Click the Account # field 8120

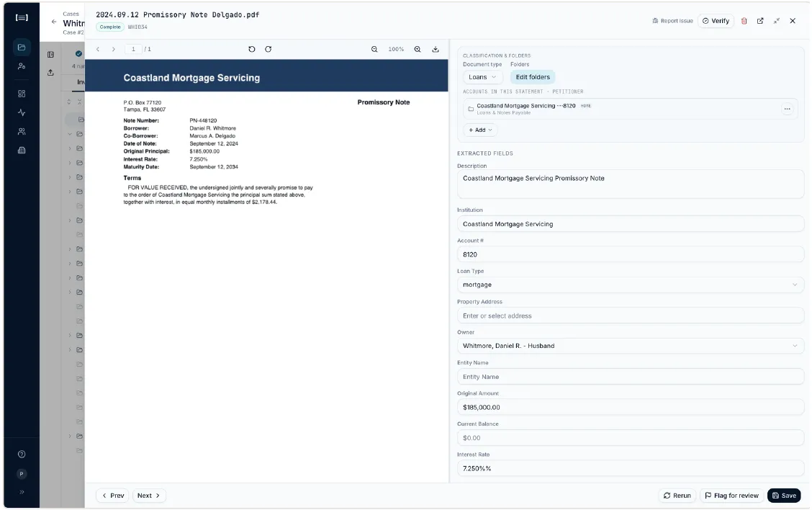(630, 254)
